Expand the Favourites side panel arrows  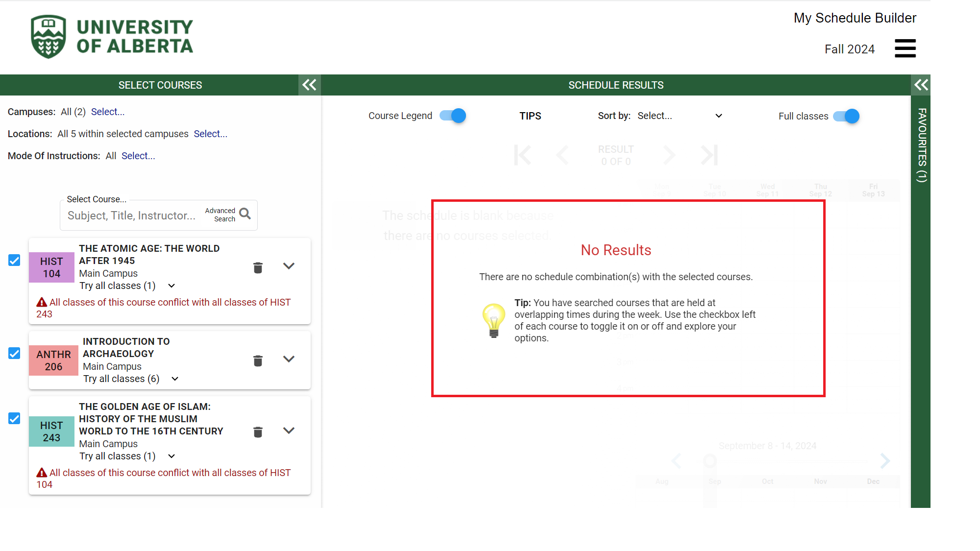pos(921,85)
